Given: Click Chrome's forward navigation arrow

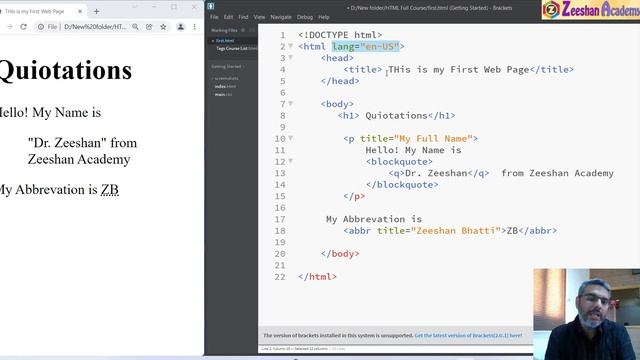Looking at the screenshot, I should click(x=9, y=27).
